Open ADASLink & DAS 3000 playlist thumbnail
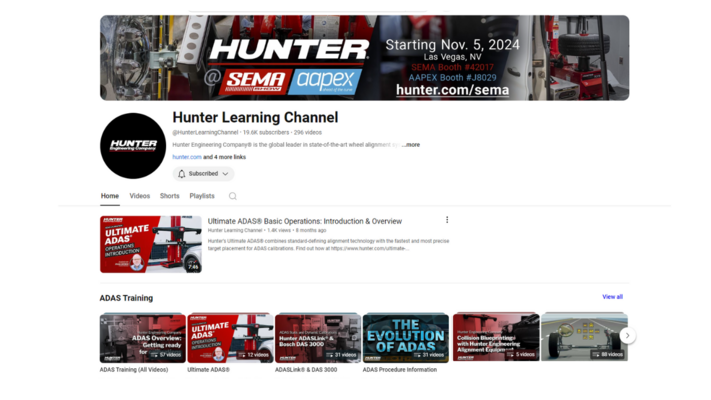The image size is (711, 400). [x=318, y=337]
